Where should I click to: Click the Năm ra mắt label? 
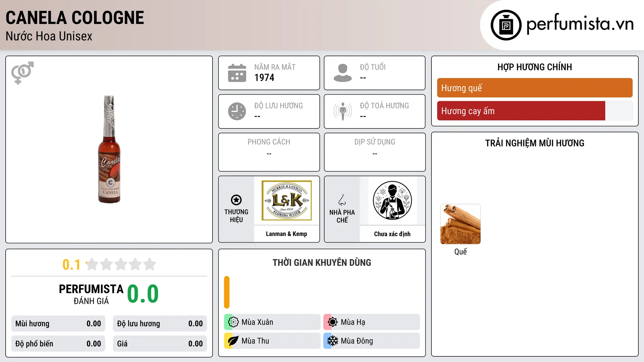[x=275, y=67]
